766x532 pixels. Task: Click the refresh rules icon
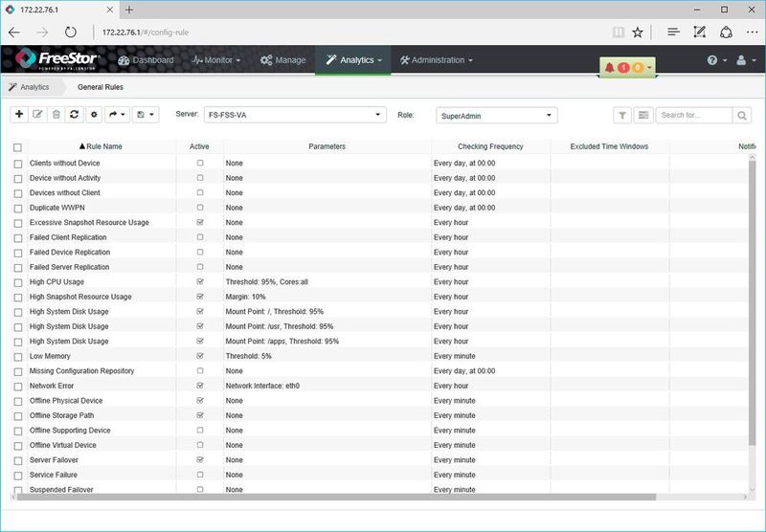click(x=75, y=115)
